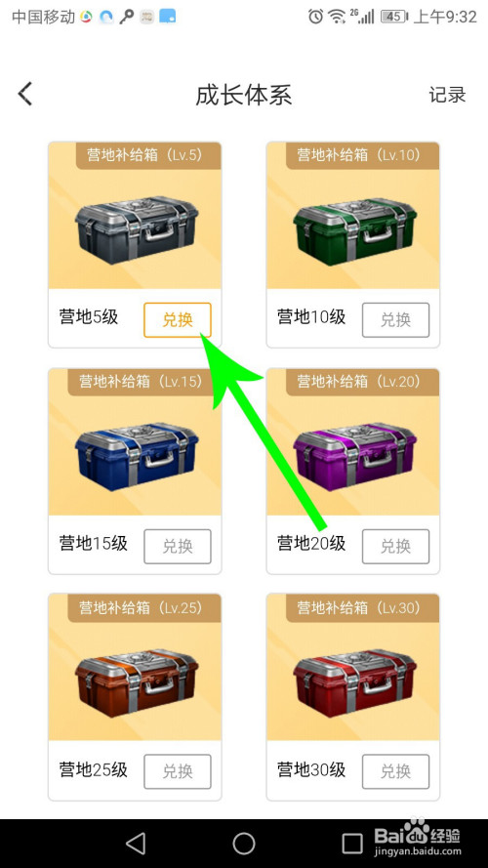Open the 记录 records link
Viewport: 488px width, 868px height.
click(x=447, y=95)
